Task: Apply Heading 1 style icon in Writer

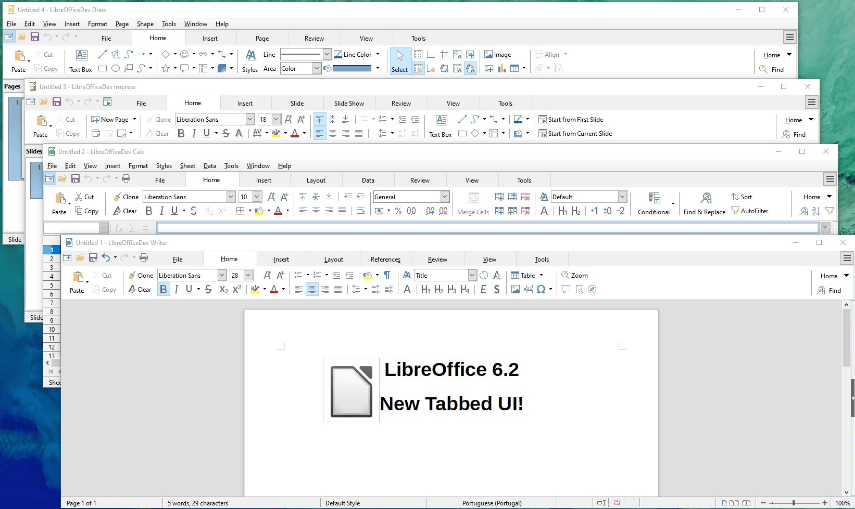Action: 426,290
